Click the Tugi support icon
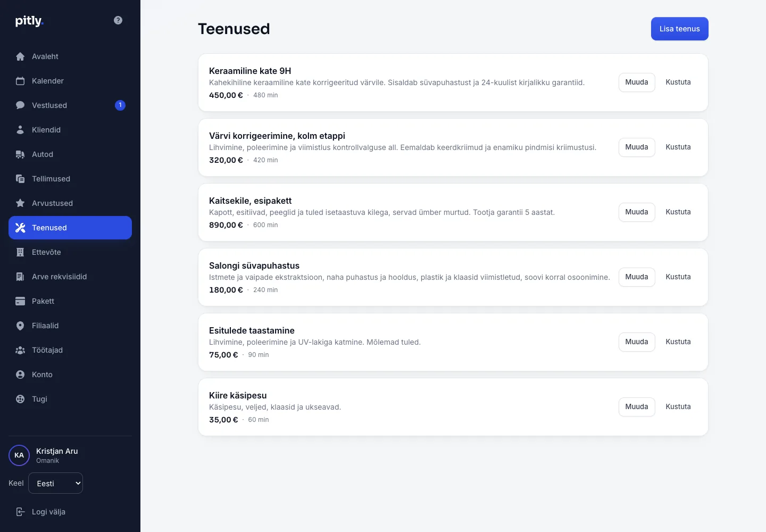The width and height of the screenshot is (766, 532). click(20, 399)
